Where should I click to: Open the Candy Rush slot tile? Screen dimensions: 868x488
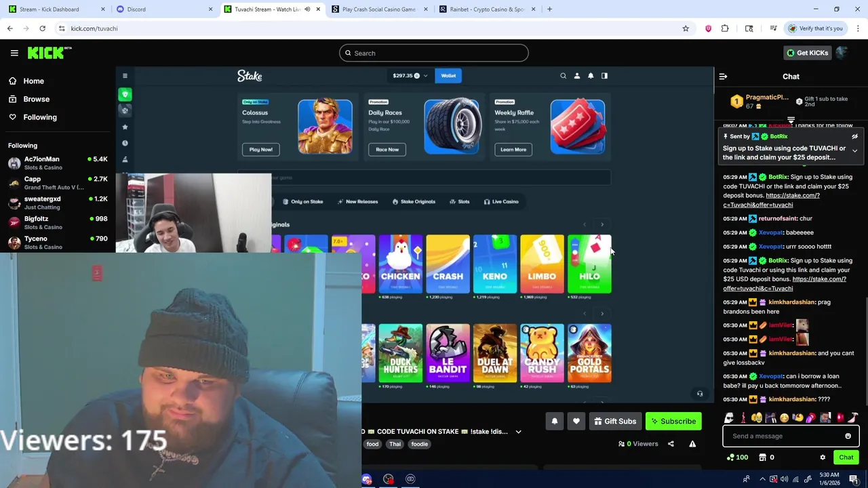[542, 353]
